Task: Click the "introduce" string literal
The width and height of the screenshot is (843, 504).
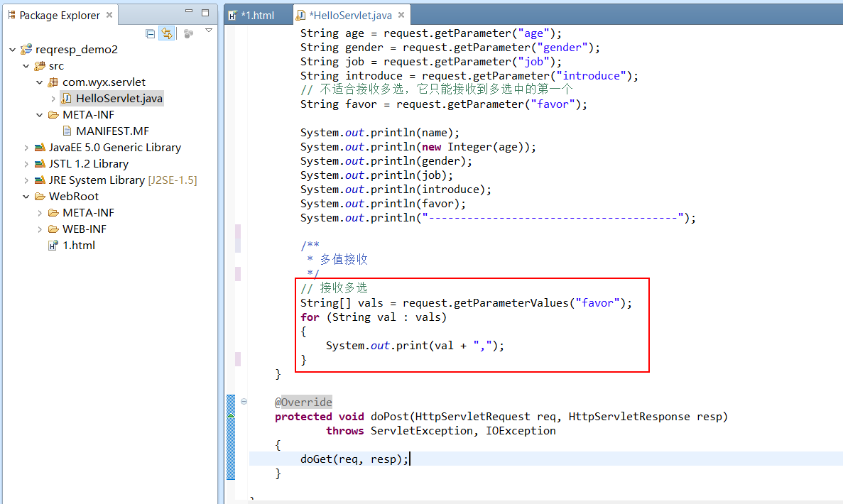Action: tap(592, 76)
